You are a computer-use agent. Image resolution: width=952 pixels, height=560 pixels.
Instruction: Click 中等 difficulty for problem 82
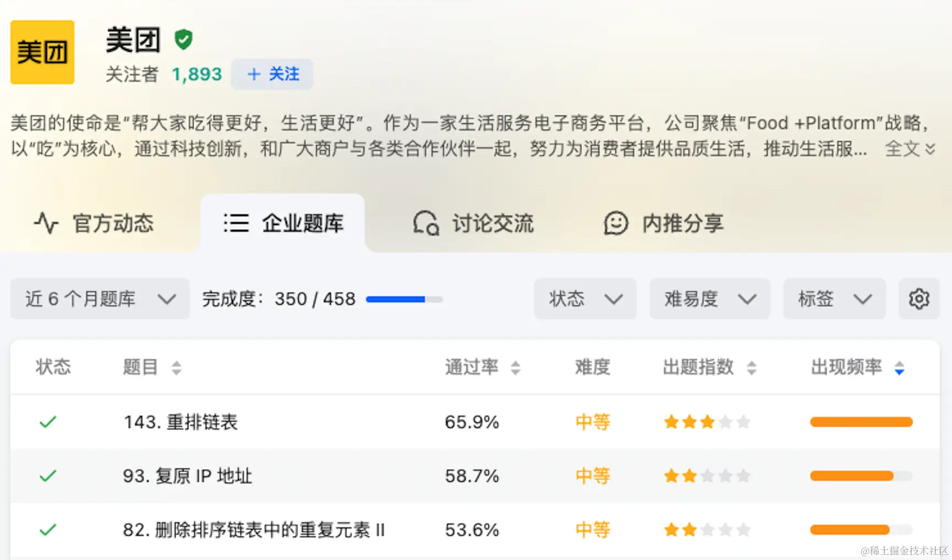point(593,530)
